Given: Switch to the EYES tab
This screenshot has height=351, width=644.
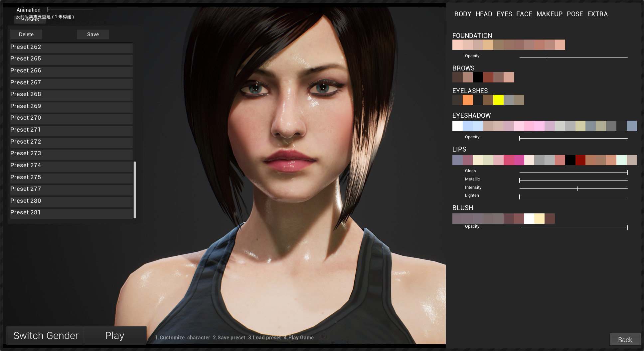Looking at the screenshot, I should (504, 14).
